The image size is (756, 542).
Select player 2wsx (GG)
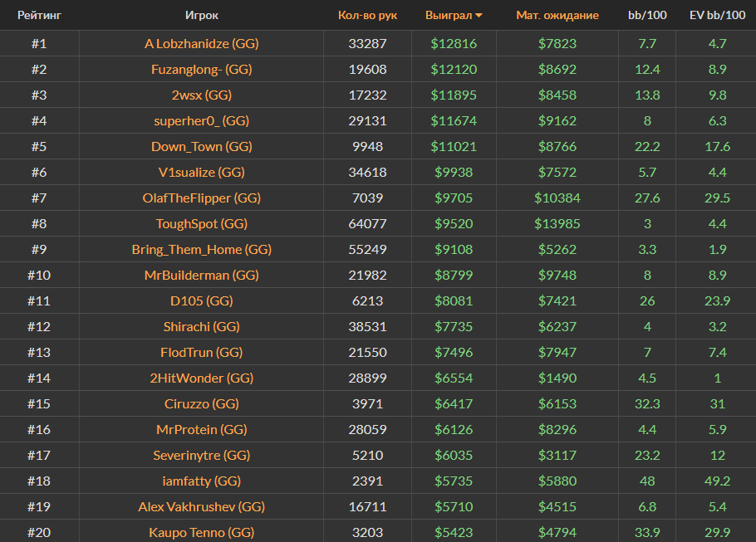pyautogui.click(x=202, y=95)
